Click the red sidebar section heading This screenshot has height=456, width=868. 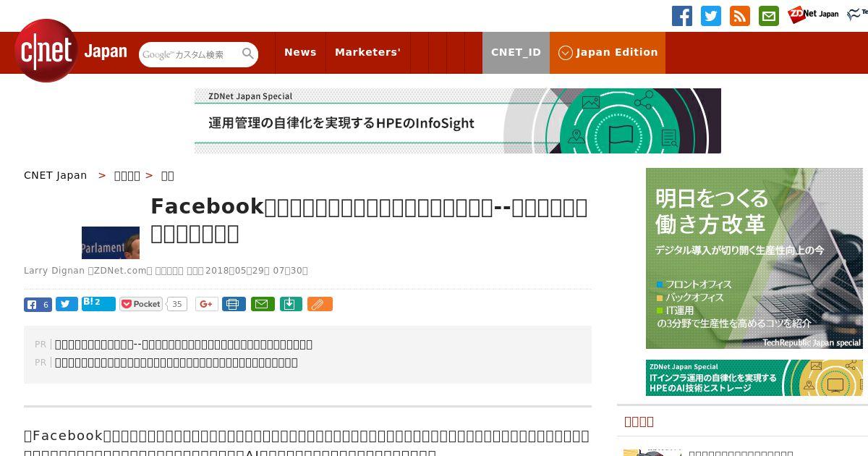639,421
